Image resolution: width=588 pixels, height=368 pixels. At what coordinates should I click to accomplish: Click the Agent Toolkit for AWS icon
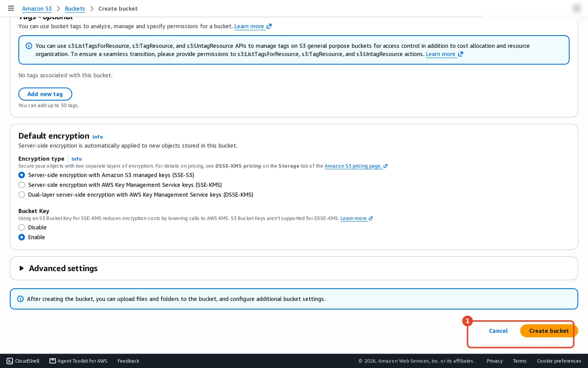53,361
